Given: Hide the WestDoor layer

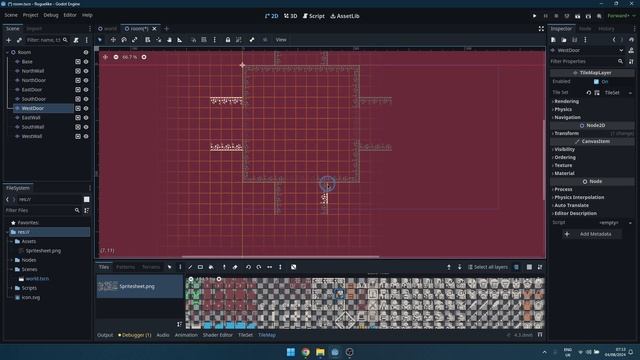Looking at the screenshot, I should coord(86,109).
